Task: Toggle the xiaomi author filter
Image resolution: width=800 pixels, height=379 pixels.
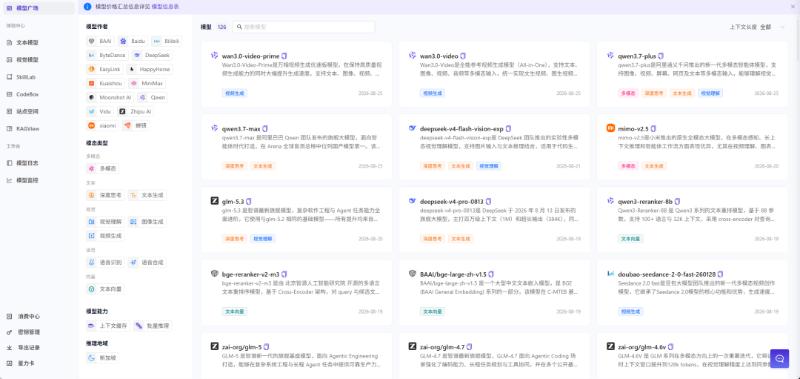Action: (x=104, y=125)
